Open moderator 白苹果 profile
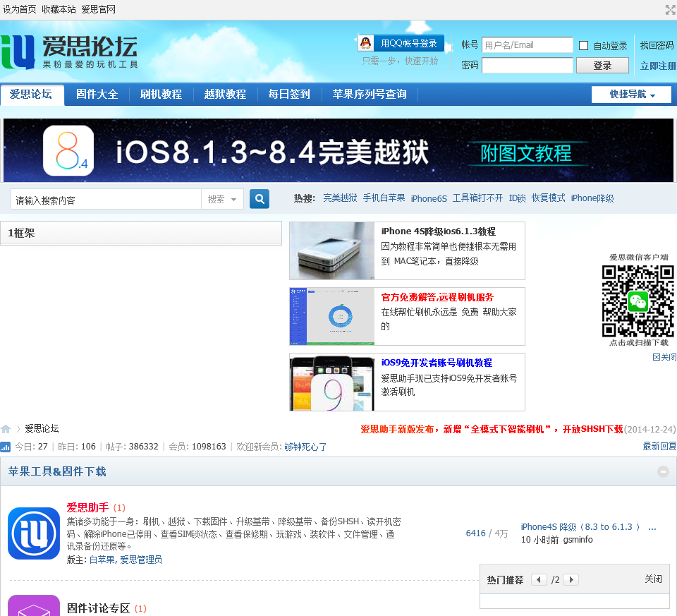 click(x=102, y=560)
